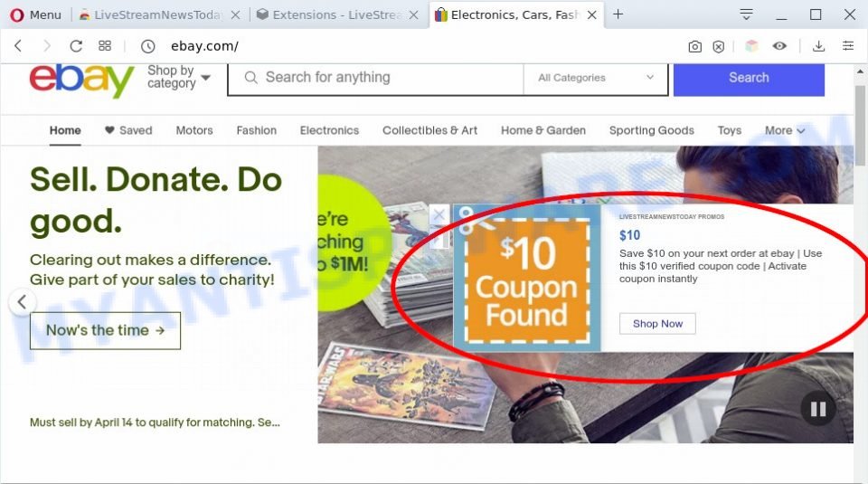Click the blue Search button
Image resolution: width=868 pixels, height=484 pixels.
[749, 78]
